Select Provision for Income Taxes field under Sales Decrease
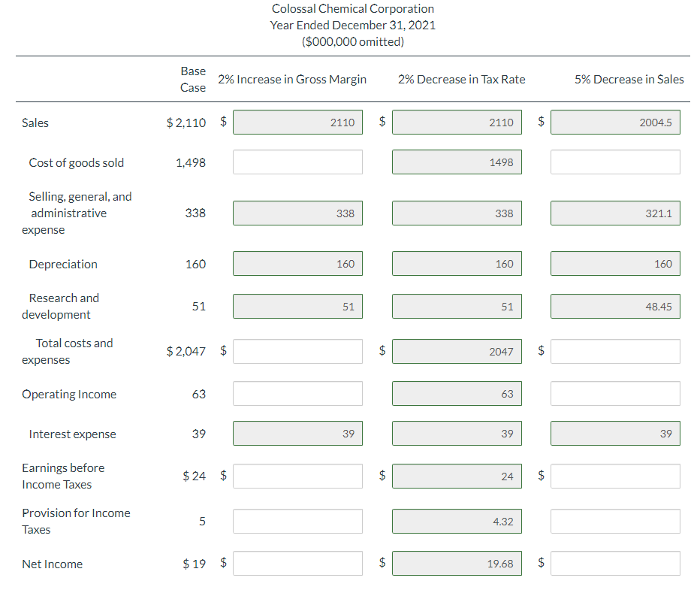The image size is (700, 593). click(615, 521)
